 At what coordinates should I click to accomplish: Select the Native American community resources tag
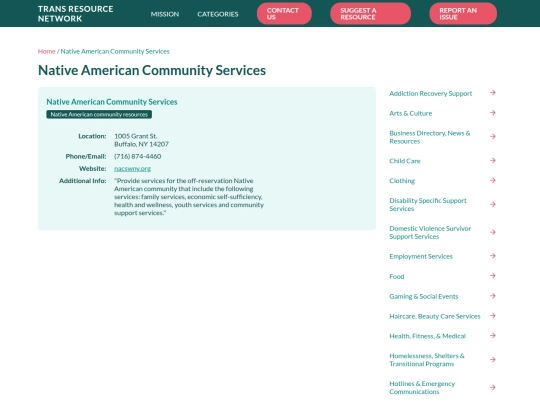click(99, 114)
